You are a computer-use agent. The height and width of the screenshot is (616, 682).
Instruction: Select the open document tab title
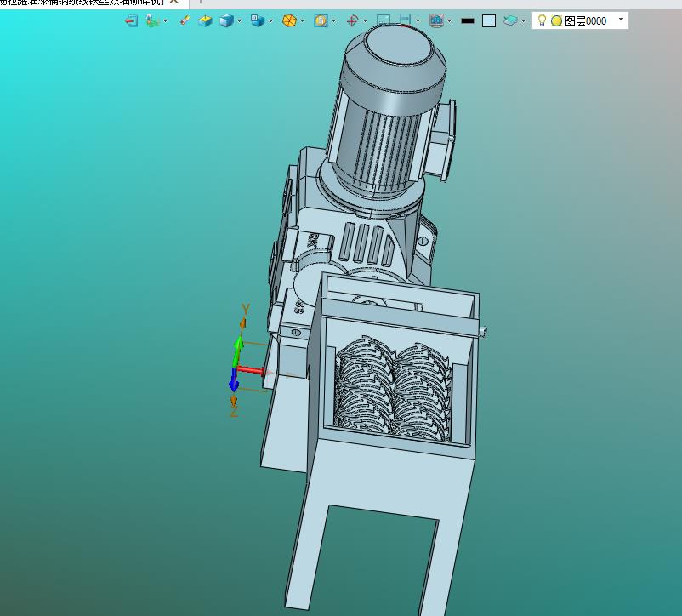[81, 3]
